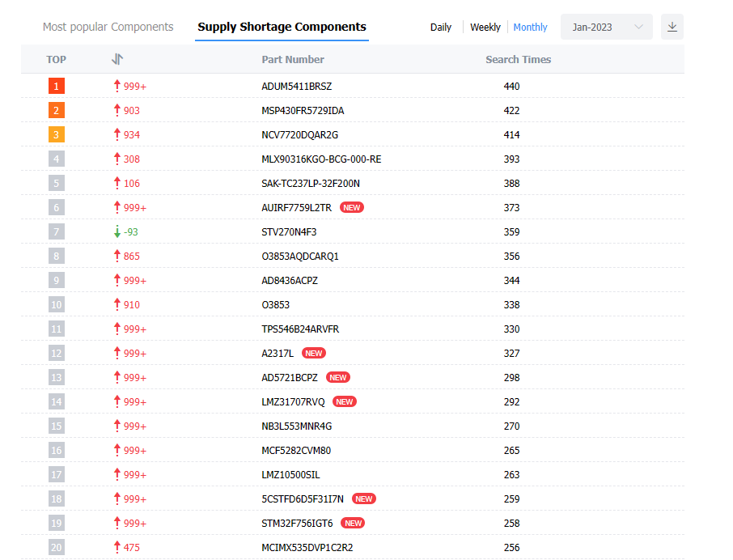Screen dimensions: 733x560
Task: Open the Jan-2023 month dropdown
Action: [606, 27]
